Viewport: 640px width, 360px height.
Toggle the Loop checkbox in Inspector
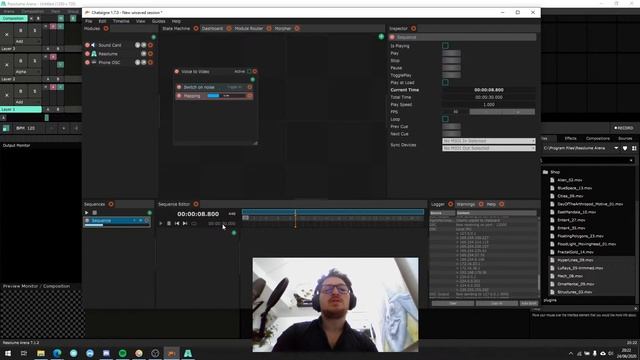(445, 119)
